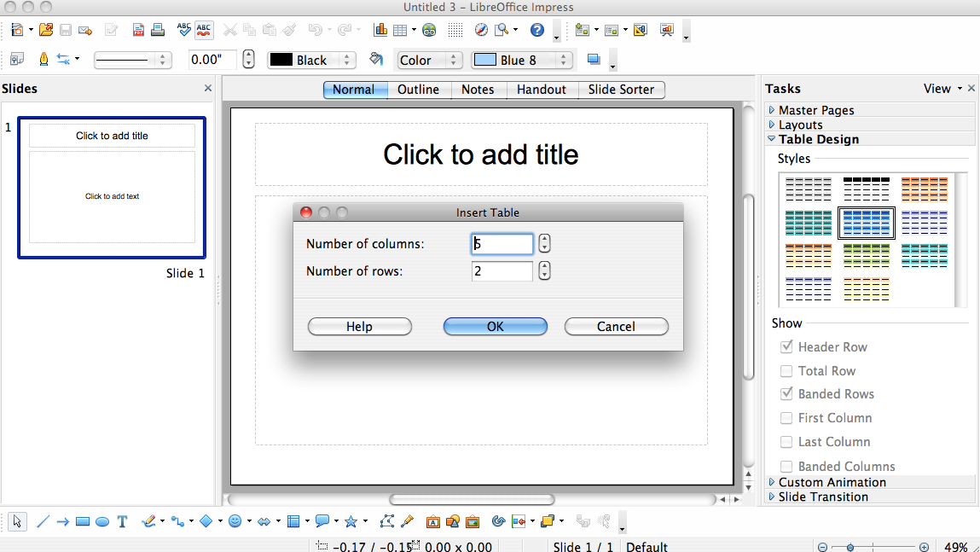Close the Slides panel
The image size is (980, 552).
(x=208, y=88)
